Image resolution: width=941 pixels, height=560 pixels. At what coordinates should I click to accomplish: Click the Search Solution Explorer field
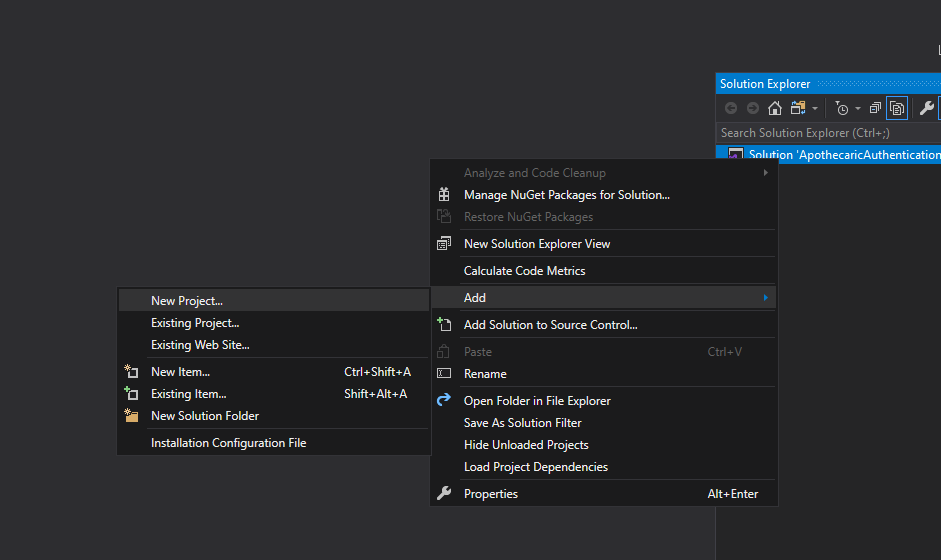tap(828, 133)
